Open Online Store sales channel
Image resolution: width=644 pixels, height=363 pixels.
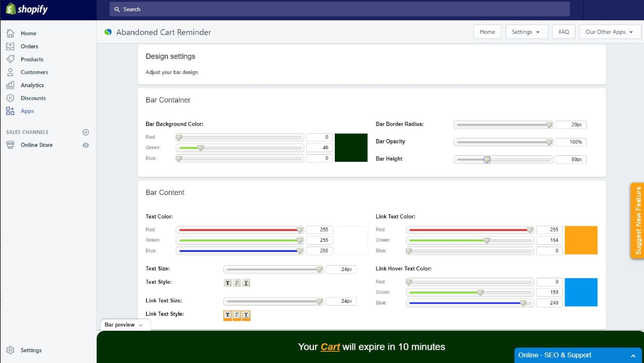point(36,145)
